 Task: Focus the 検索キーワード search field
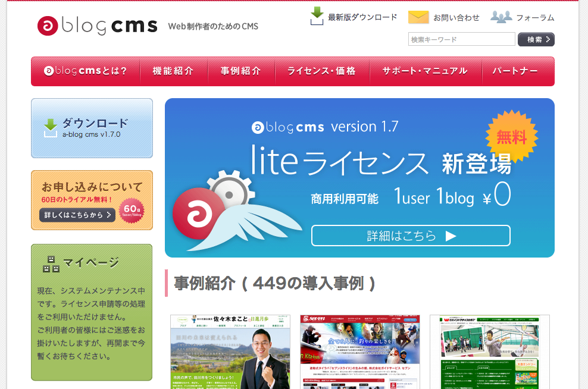point(461,39)
